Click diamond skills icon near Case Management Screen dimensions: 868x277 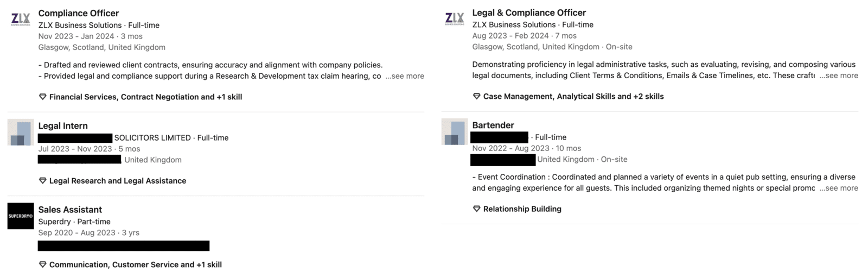(476, 96)
